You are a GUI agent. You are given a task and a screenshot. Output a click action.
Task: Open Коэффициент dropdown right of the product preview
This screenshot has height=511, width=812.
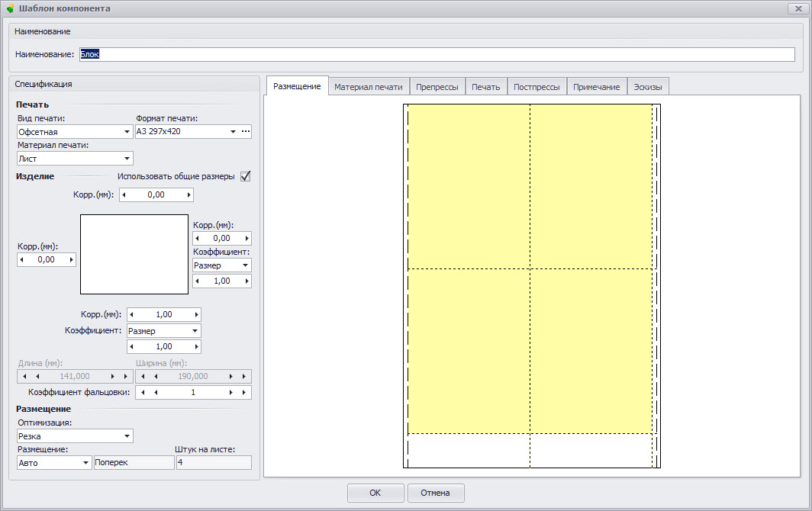[x=221, y=265]
